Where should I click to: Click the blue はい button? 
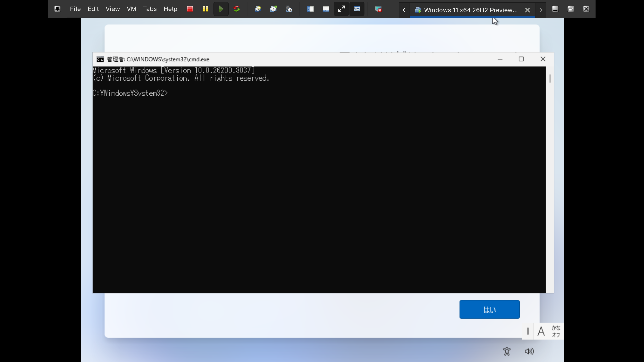coord(489,309)
